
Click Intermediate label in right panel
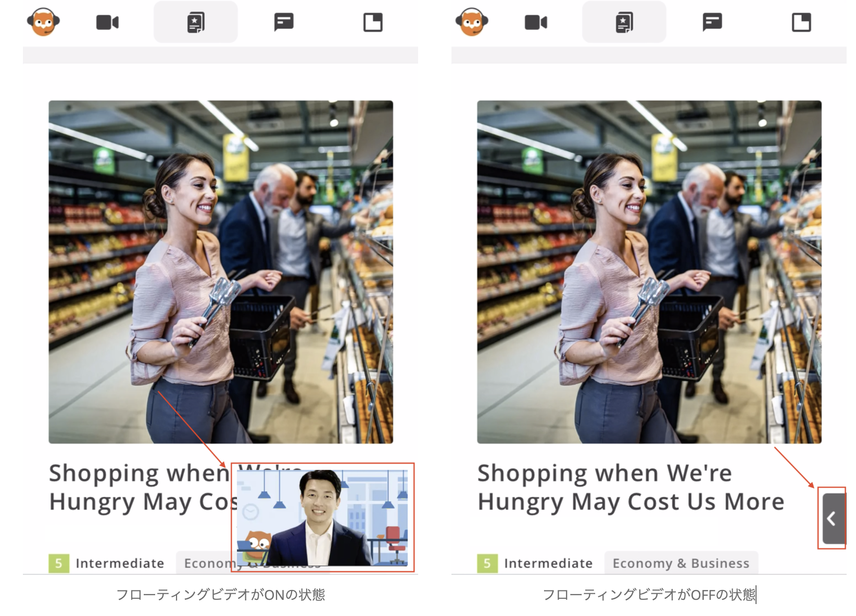coord(548,563)
